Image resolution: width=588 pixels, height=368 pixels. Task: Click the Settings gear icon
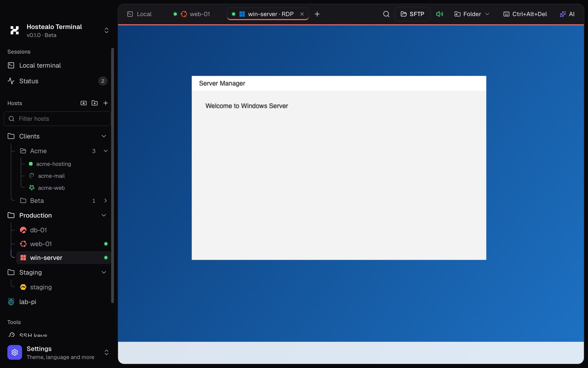(14, 352)
